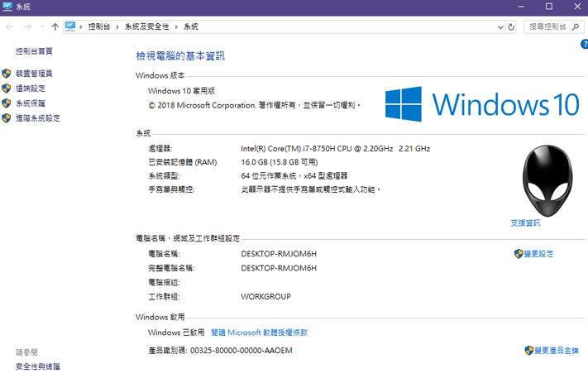Open 系統及安全性 breadcrumb item

[146, 26]
